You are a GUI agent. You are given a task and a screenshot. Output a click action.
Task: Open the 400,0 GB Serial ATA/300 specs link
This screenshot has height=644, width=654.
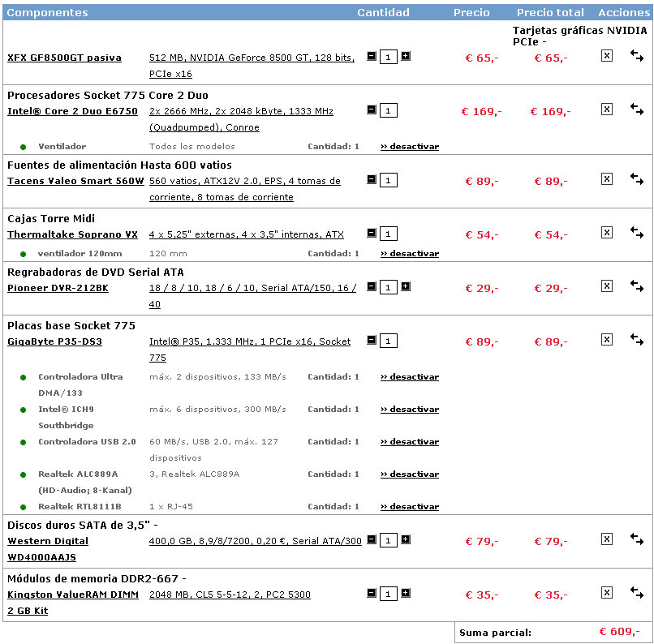(x=256, y=541)
